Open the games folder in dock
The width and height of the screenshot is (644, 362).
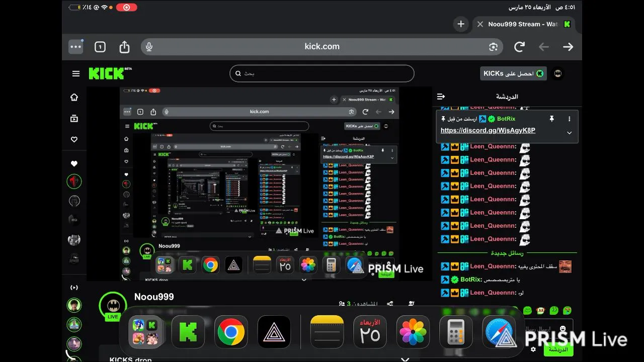click(145, 332)
